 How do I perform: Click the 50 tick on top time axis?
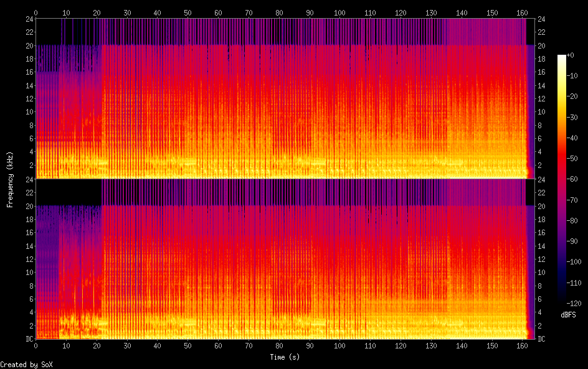[187, 12]
